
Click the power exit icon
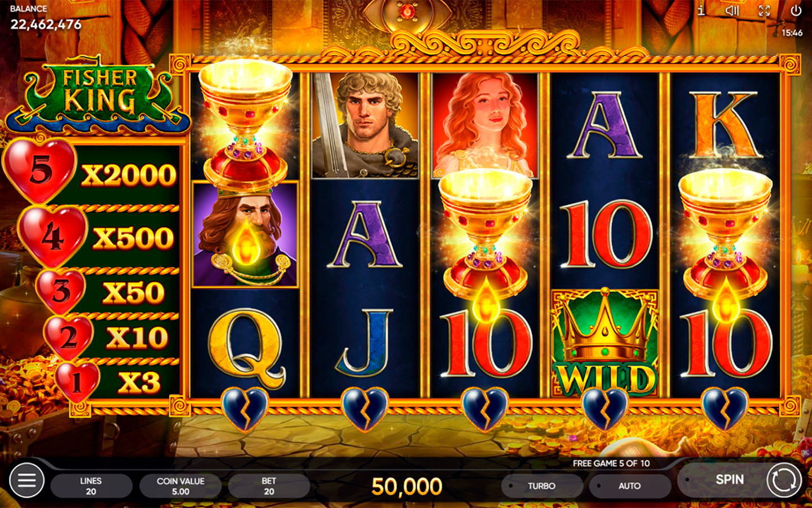(796, 10)
